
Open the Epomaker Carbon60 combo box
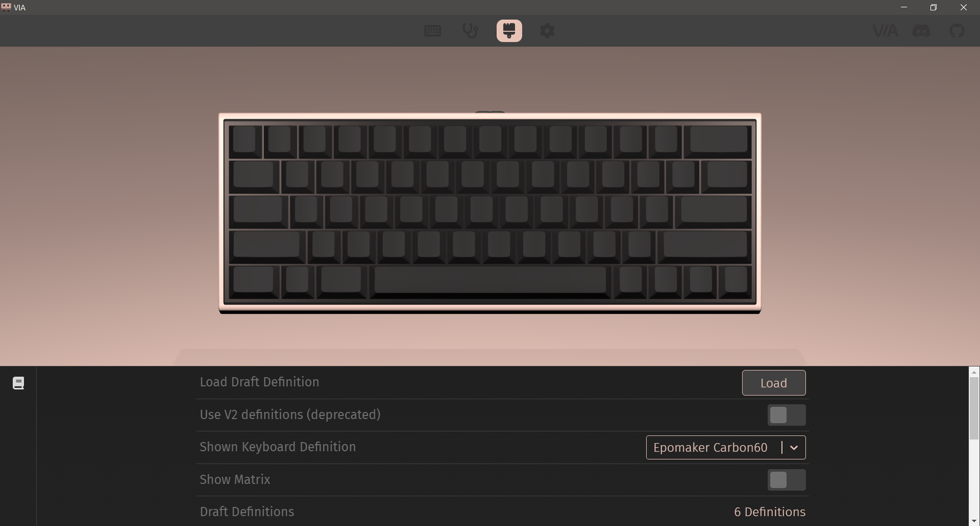(726, 448)
